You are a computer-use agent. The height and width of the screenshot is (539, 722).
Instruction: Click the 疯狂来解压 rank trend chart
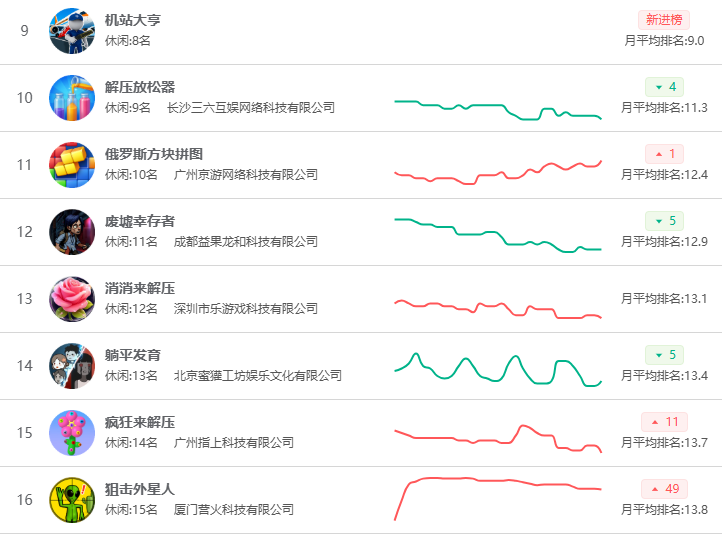pyautogui.click(x=498, y=439)
